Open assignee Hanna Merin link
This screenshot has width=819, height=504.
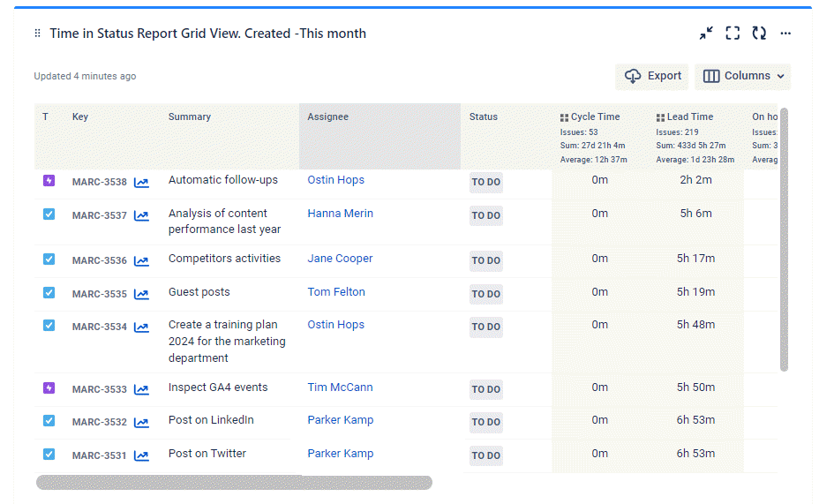coord(340,214)
